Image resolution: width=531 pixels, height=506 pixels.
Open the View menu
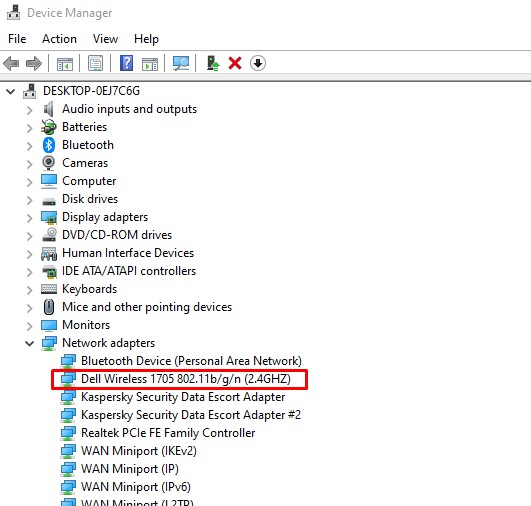105,39
